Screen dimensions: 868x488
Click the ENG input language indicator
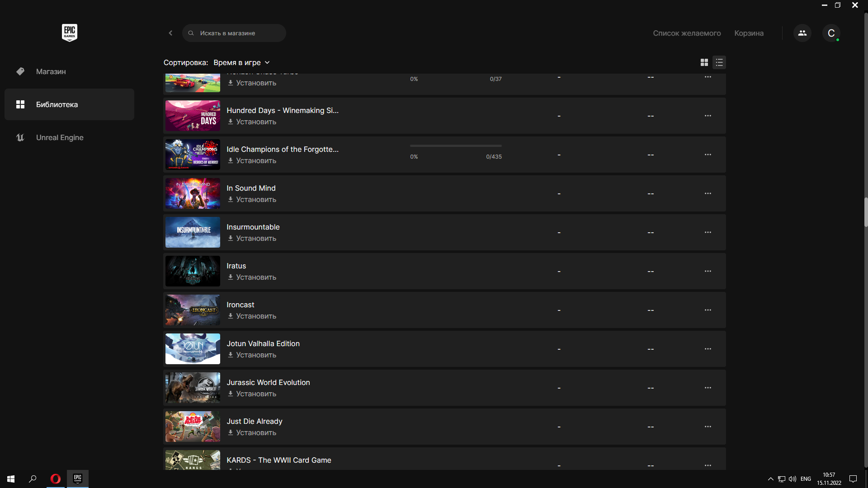pos(806,479)
